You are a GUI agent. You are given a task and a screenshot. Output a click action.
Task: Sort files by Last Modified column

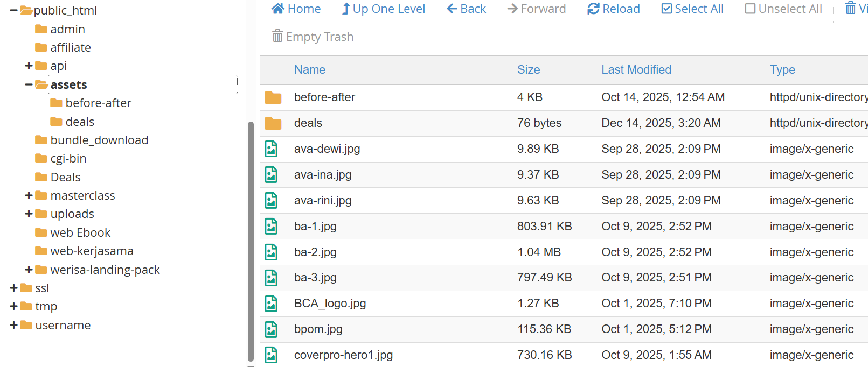(636, 69)
